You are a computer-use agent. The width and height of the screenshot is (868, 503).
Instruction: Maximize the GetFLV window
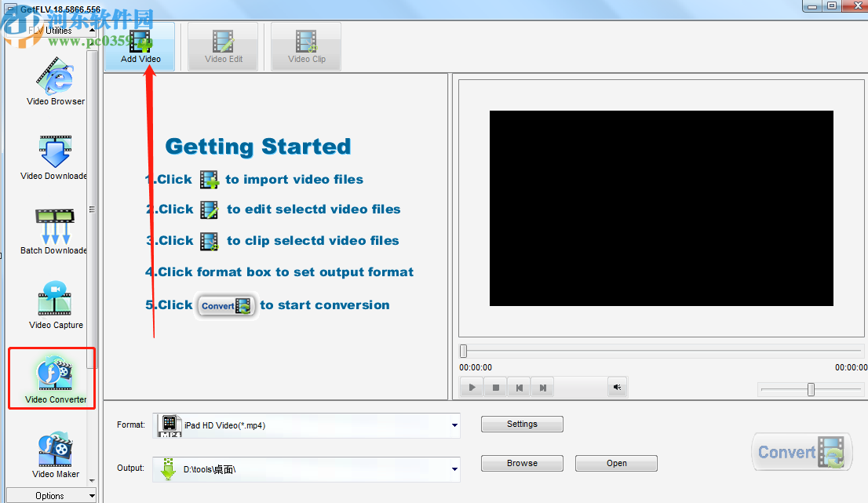(x=831, y=6)
